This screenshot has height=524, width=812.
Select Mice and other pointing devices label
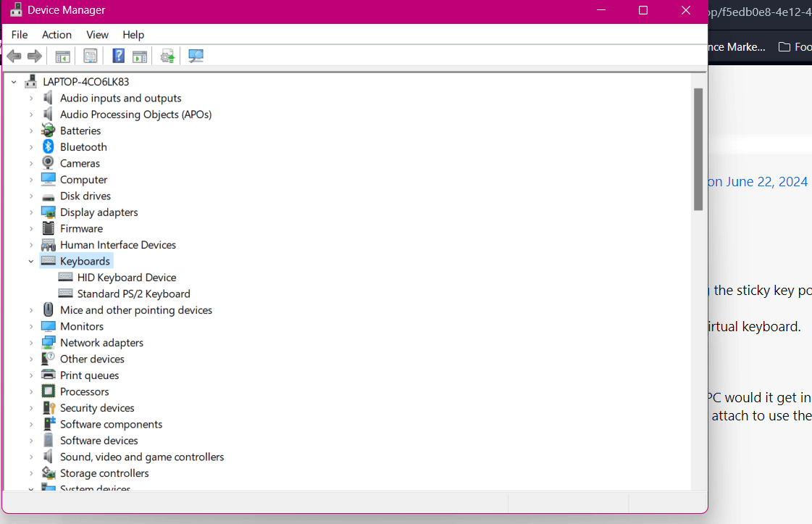tap(136, 310)
